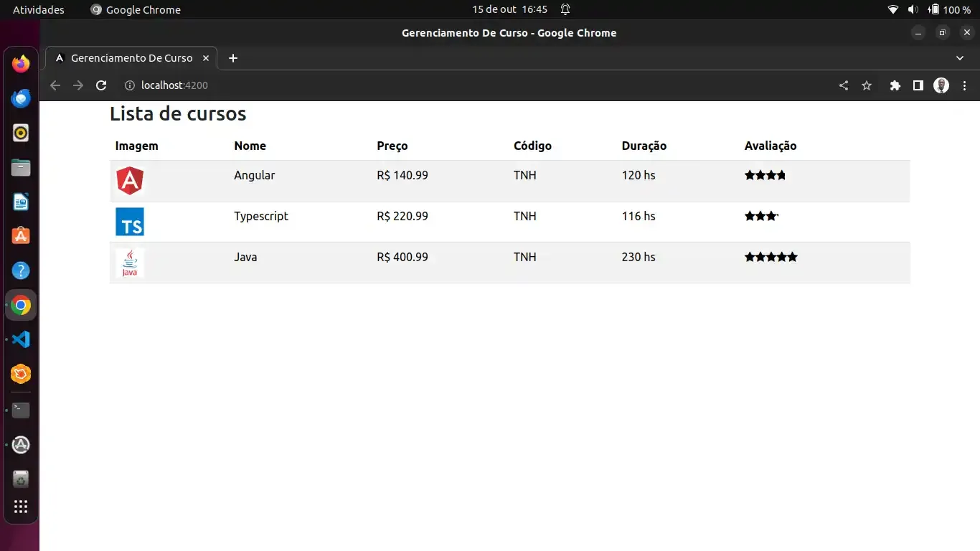Open Visual Studio Code from dock
Viewport: 980px width, 551px height.
tap(21, 339)
